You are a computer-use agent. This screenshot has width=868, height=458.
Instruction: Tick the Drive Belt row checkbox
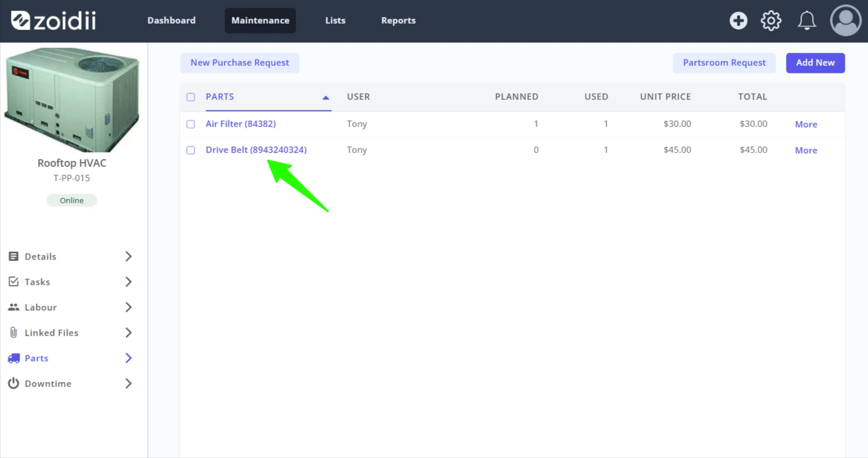pos(191,150)
